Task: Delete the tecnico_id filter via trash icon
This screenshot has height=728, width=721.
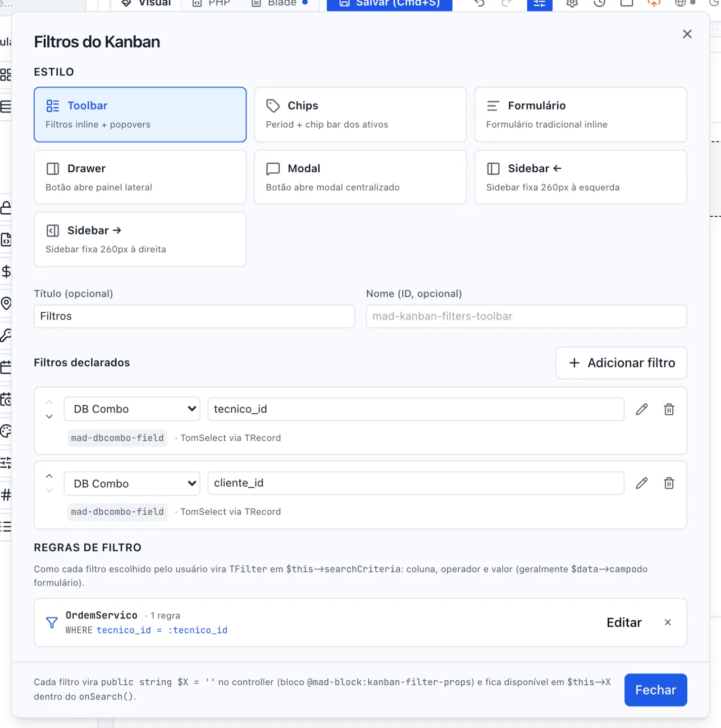Action: [669, 409]
